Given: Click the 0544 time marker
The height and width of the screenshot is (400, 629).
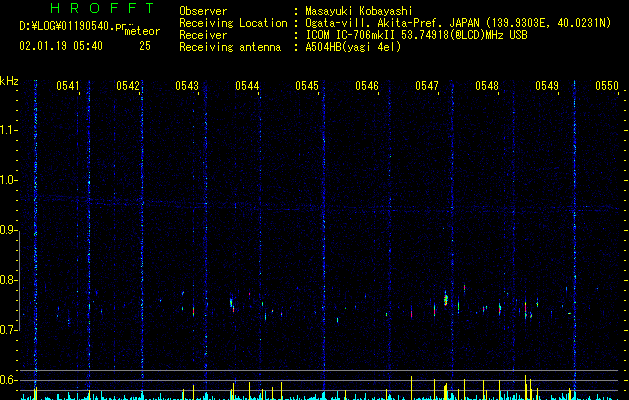Looking at the screenshot, I should point(247,86).
